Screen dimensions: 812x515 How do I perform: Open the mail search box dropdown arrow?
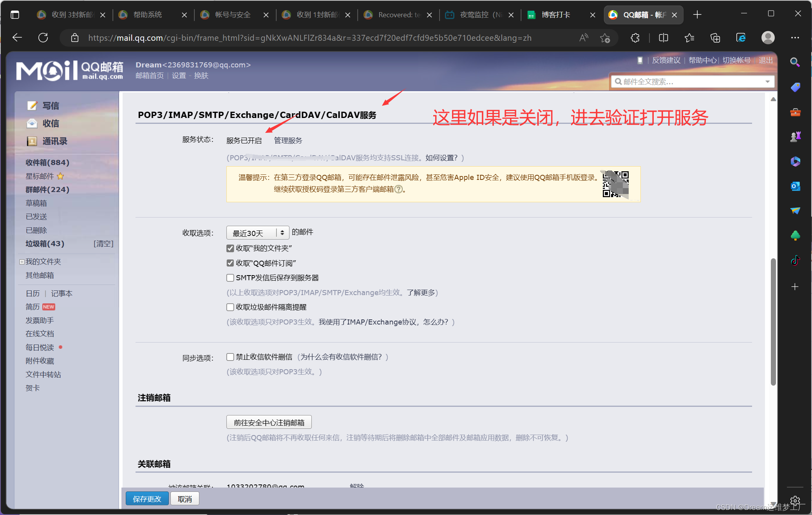pos(767,82)
